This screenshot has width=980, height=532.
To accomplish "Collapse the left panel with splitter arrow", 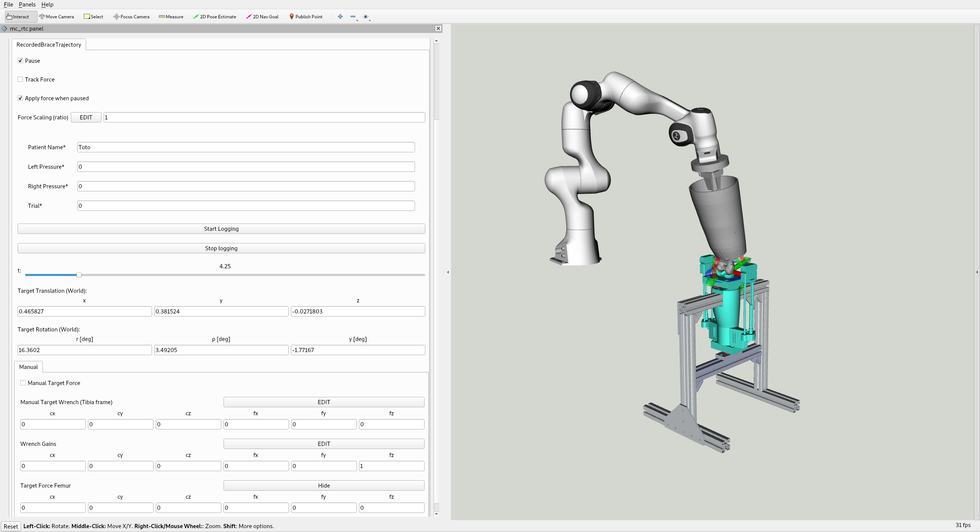I will point(448,272).
